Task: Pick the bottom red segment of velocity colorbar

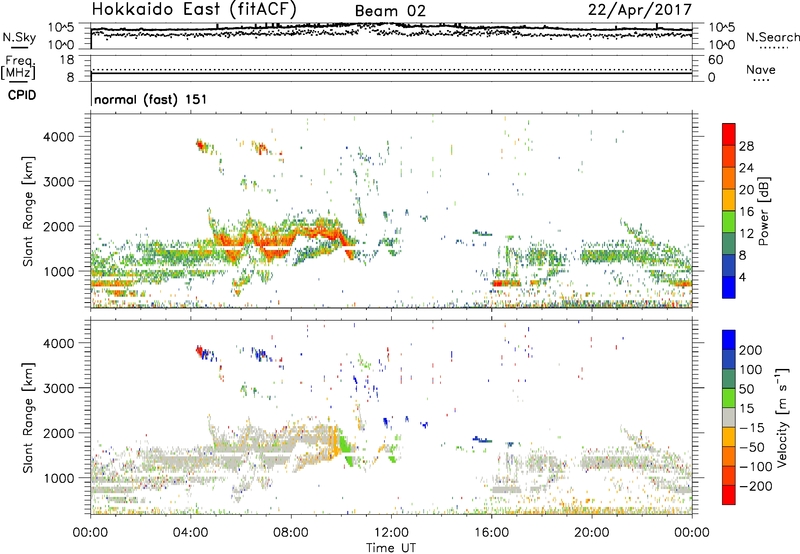Action: point(729,494)
